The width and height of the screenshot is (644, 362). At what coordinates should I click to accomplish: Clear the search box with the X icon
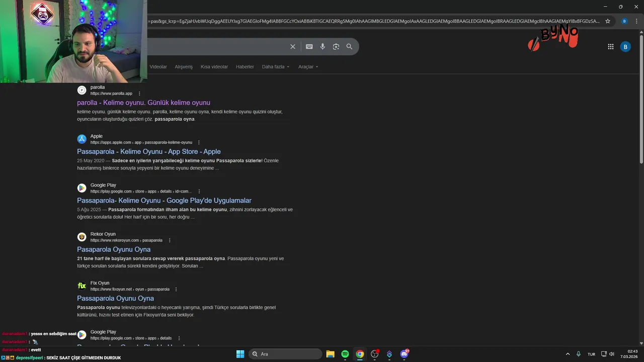pos(293,47)
